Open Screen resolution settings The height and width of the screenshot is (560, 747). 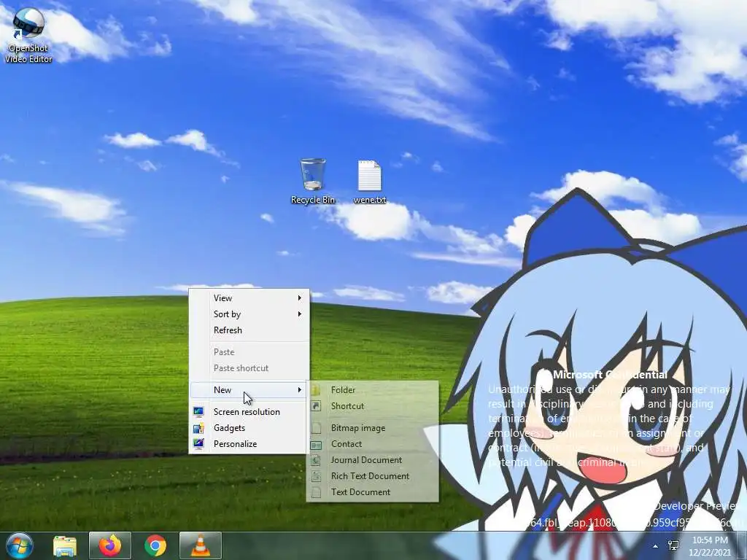pos(249,412)
